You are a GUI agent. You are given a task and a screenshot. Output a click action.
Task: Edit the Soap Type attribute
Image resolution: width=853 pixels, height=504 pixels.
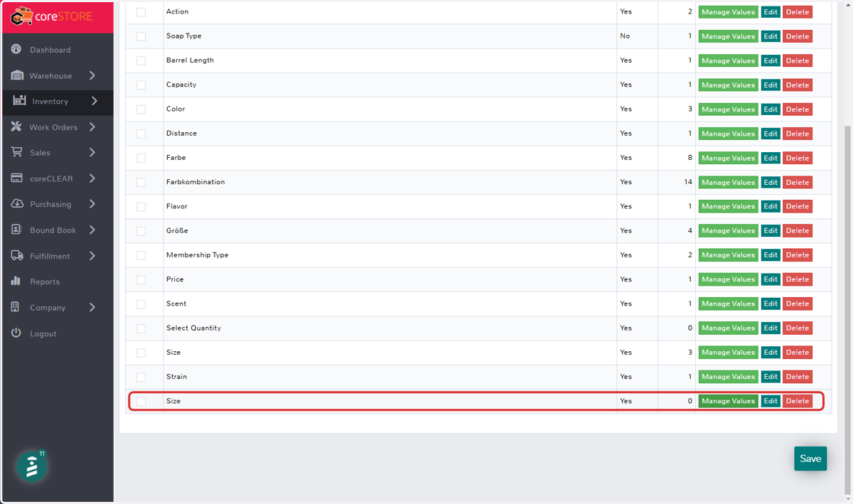(771, 36)
